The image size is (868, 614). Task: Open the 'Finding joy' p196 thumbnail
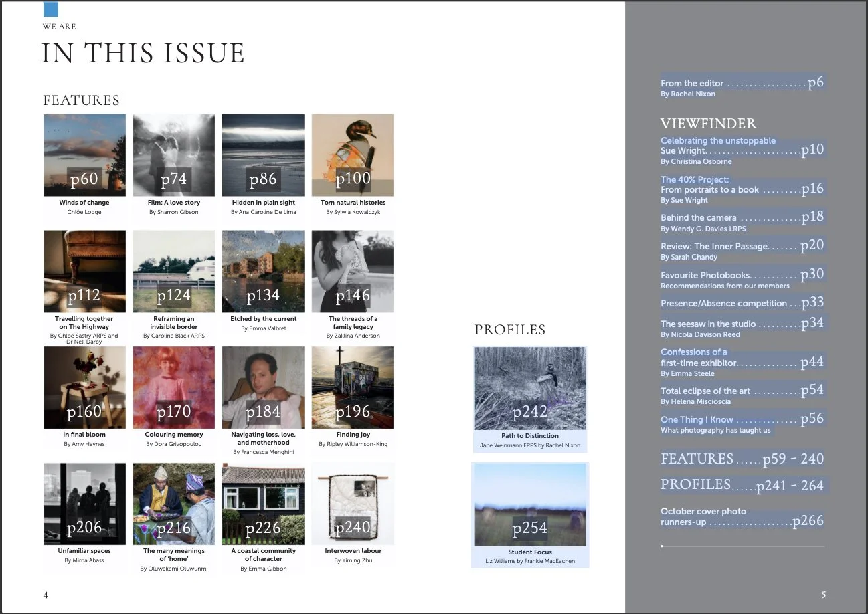click(x=353, y=387)
